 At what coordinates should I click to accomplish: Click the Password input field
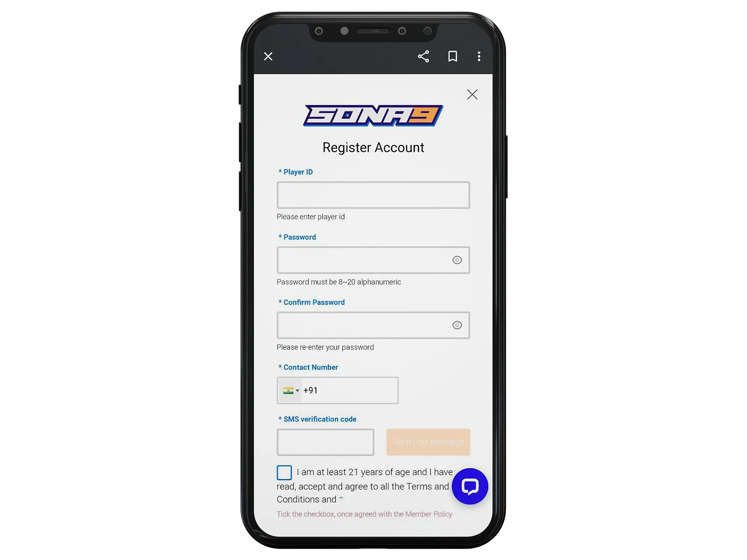(x=373, y=260)
